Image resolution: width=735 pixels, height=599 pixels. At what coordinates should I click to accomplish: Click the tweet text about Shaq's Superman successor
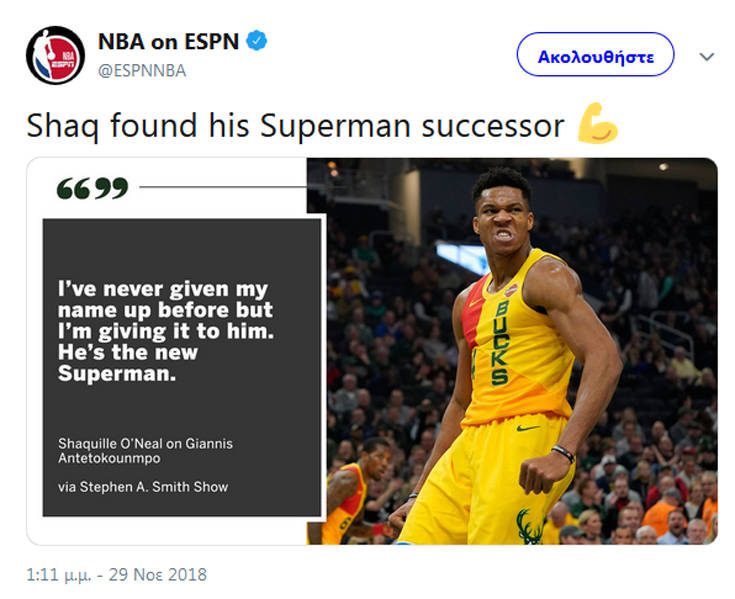pos(295,126)
